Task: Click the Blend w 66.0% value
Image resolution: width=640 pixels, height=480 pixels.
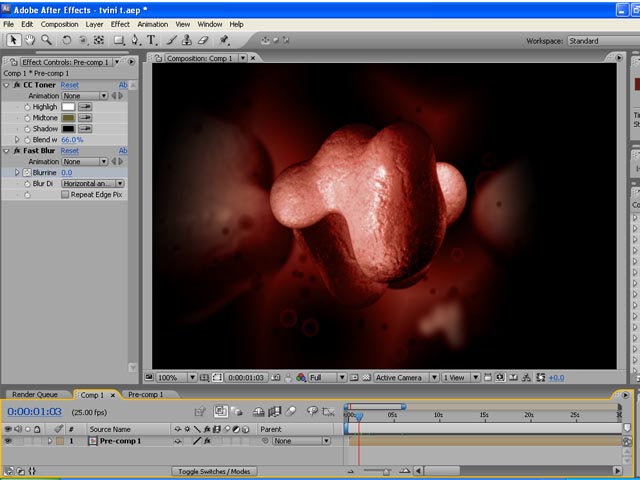Action: click(x=72, y=140)
